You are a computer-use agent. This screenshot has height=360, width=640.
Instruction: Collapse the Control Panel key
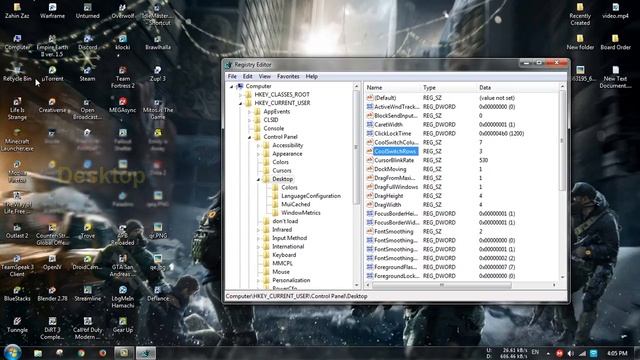click(249, 137)
